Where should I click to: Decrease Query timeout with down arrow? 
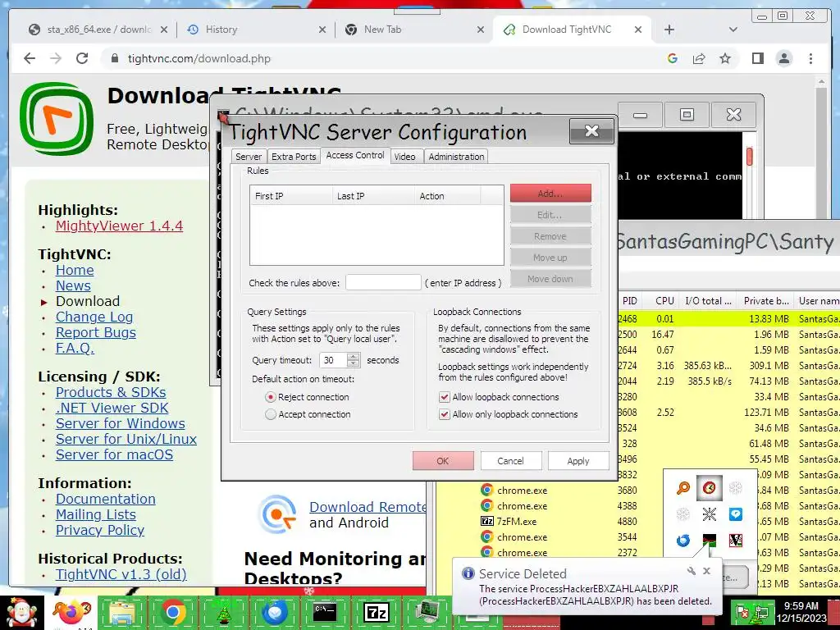pyautogui.click(x=353, y=363)
